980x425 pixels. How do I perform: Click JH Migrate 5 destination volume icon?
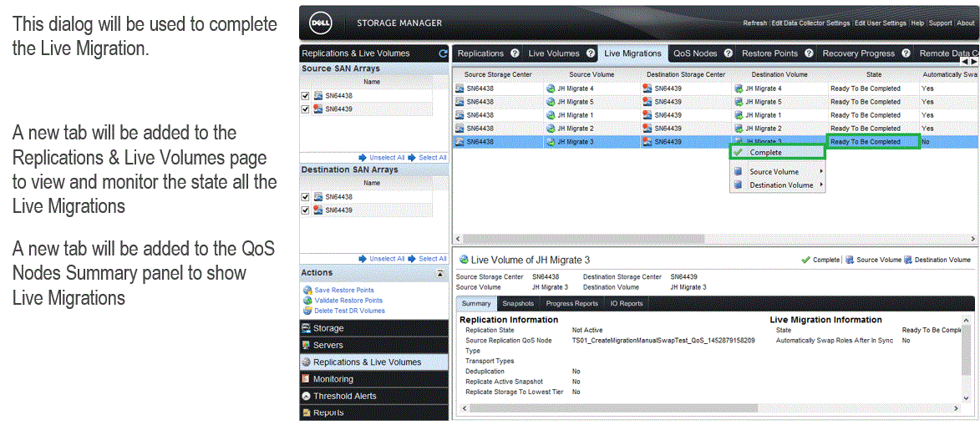738,102
